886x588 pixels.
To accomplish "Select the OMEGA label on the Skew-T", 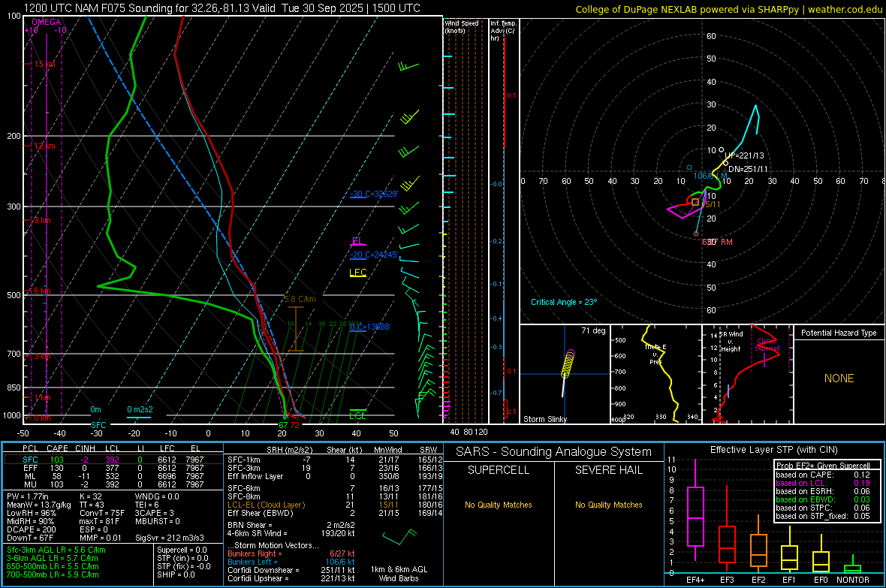I will tap(47, 22).
